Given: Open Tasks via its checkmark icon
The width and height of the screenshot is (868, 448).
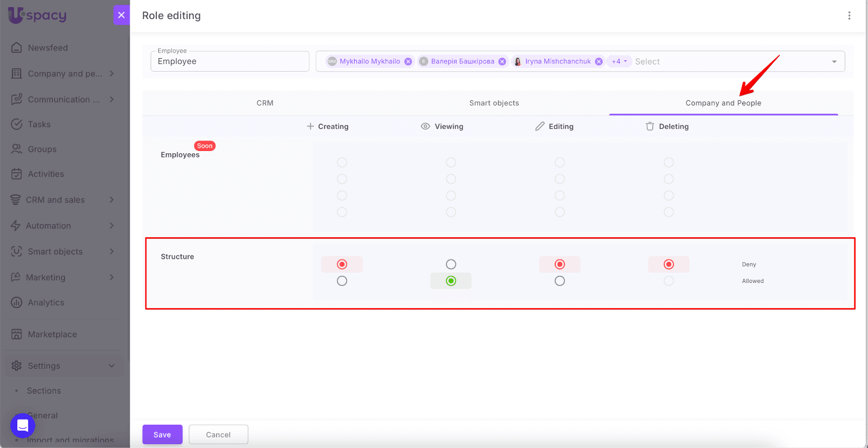Looking at the screenshot, I should 17,124.
